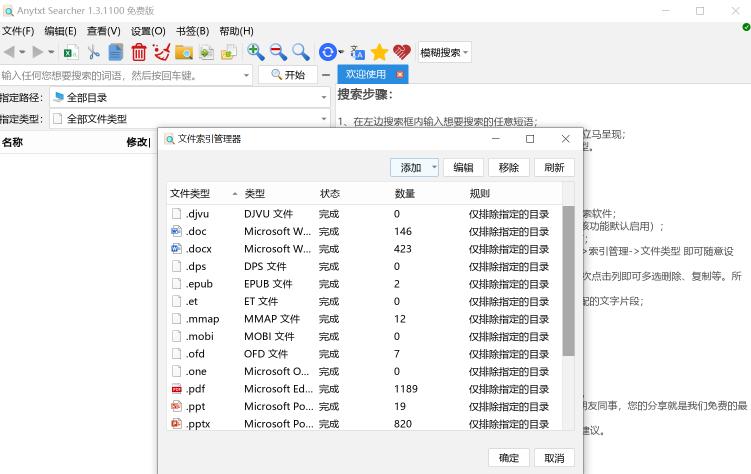The width and height of the screenshot is (751, 474).
Task: Click the zoom in magnifier icon
Action: point(255,52)
